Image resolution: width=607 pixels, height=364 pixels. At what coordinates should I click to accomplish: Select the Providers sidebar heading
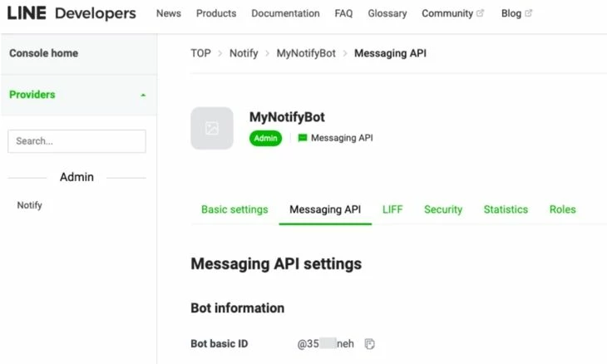(32, 95)
